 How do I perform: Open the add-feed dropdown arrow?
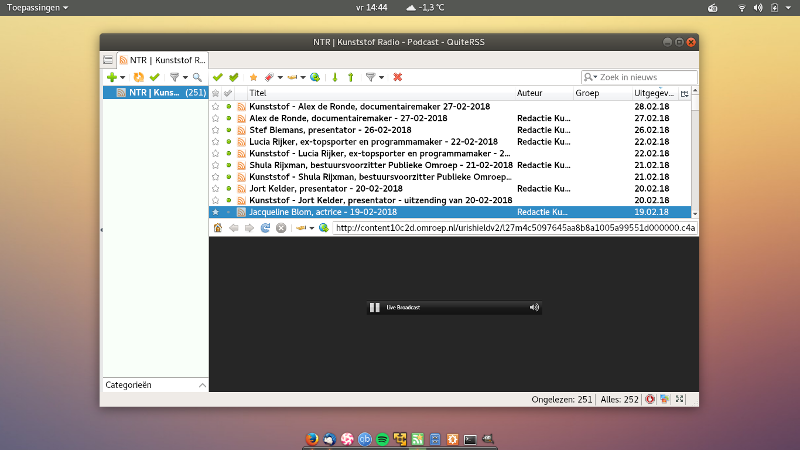(122, 78)
